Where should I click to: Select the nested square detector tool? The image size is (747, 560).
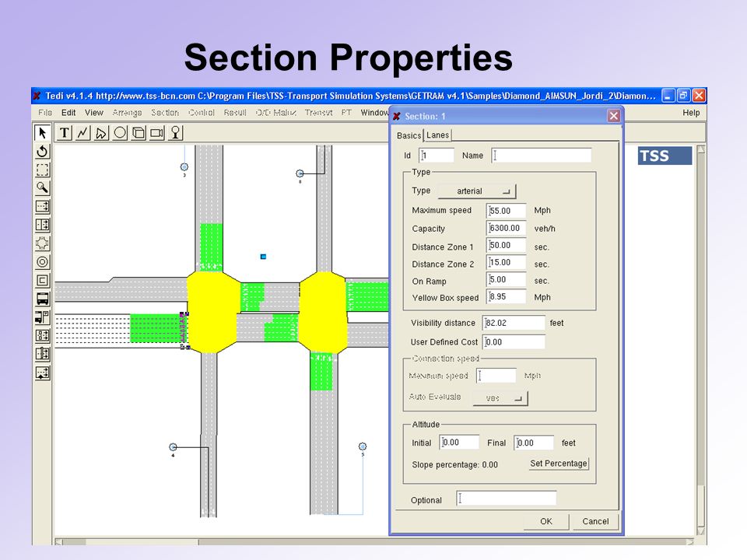click(x=42, y=281)
